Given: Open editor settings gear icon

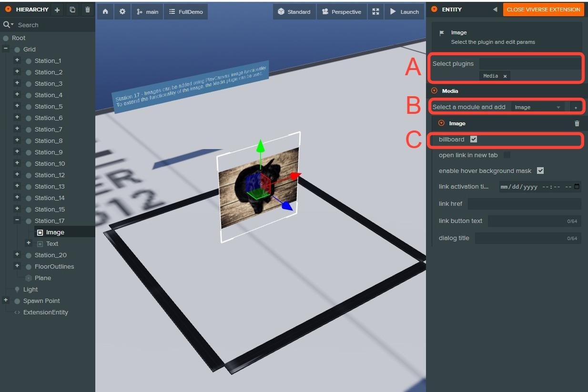Looking at the screenshot, I should click(x=122, y=12).
